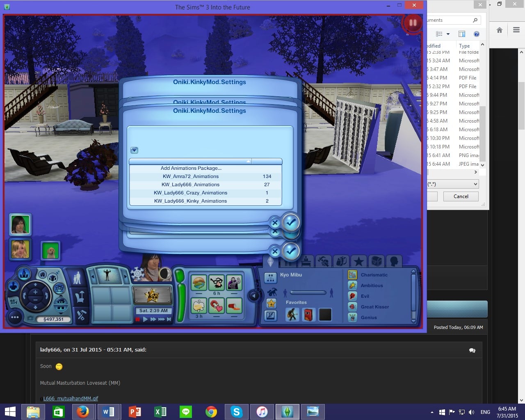This screenshot has height=420, width=525.
Task: View the burger moodlet
Action: (x=199, y=283)
